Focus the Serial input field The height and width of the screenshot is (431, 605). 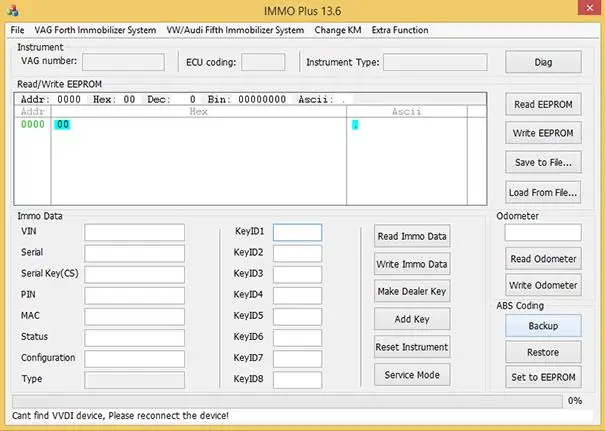pos(134,254)
